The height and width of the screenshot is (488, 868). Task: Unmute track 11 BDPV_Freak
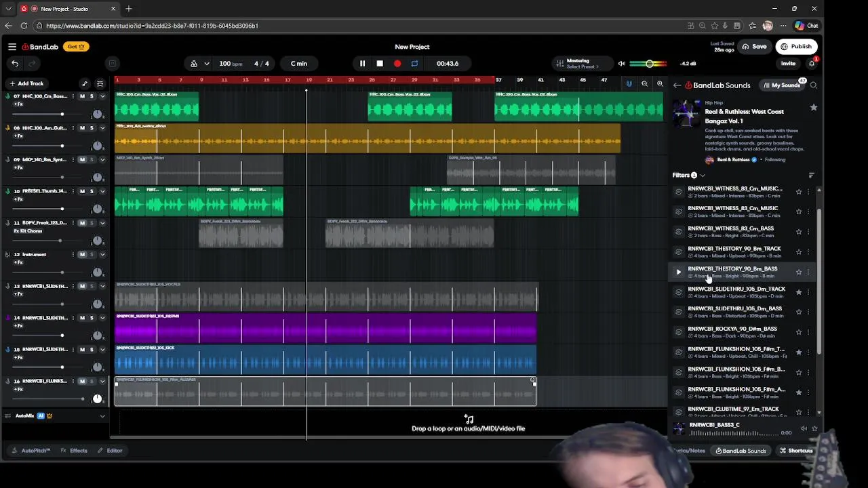coord(83,223)
